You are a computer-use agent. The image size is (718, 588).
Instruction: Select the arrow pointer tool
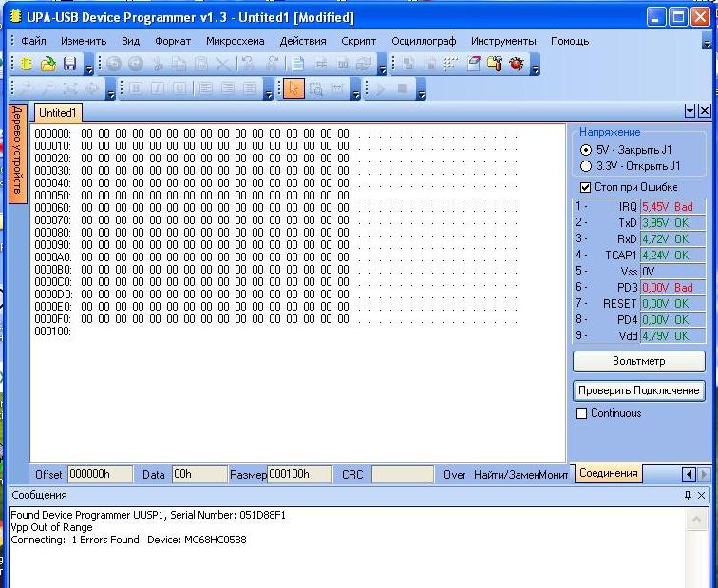coord(293,88)
